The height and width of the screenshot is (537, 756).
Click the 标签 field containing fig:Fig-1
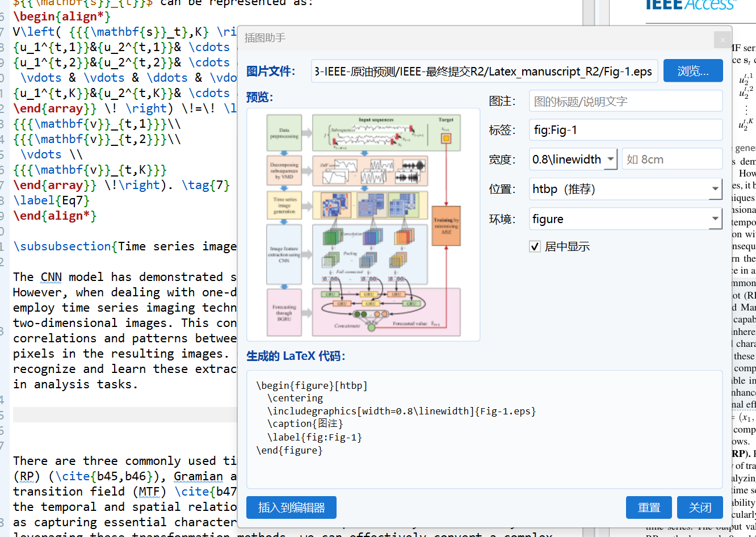pos(625,130)
